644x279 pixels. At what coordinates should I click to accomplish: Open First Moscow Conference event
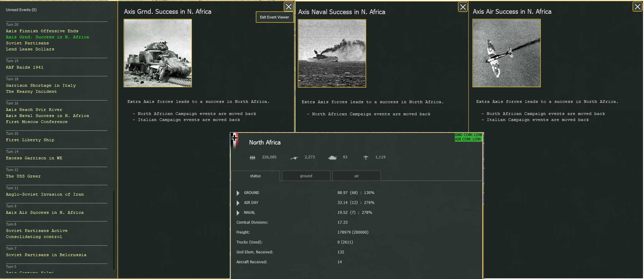click(37, 122)
